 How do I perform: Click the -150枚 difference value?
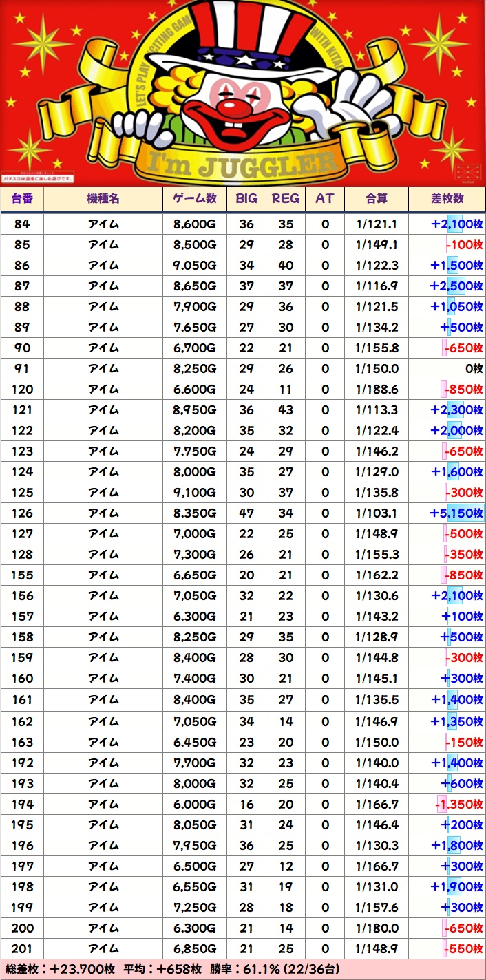(465, 742)
